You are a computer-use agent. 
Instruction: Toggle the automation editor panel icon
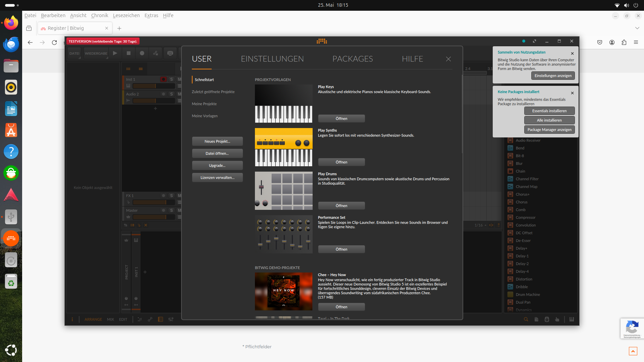pos(150,319)
